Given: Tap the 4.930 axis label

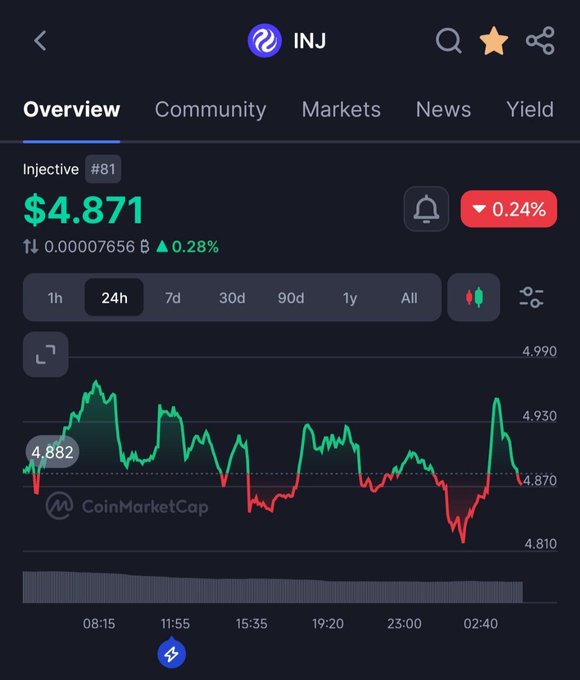Looking at the screenshot, I should click(x=539, y=416).
